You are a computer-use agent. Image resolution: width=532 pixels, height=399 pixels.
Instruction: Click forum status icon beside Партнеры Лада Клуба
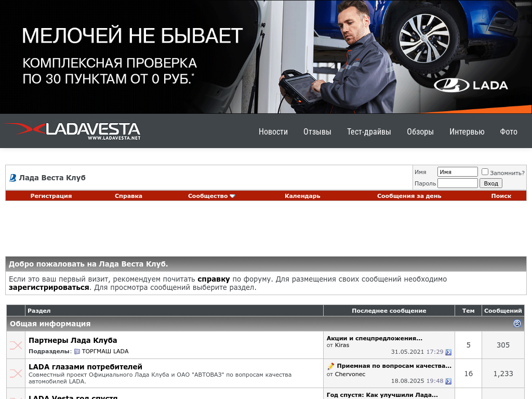(16, 345)
